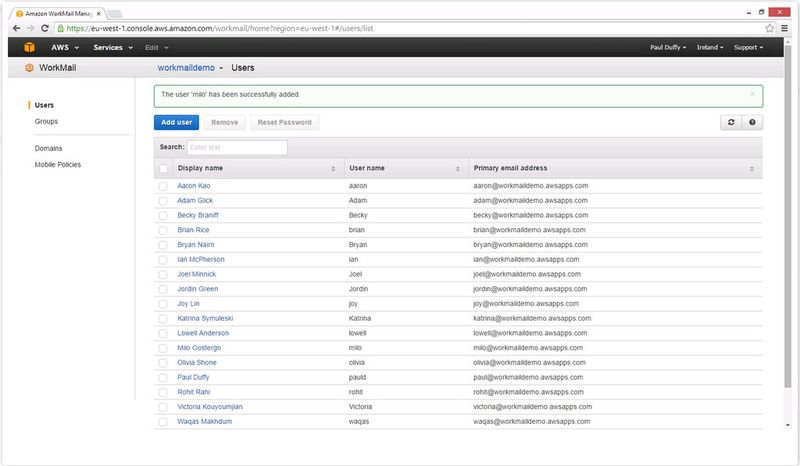Viewport: 800px width, 466px height.
Task: Expand the workmaildemo organization dropdown
Action: [190, 67]
